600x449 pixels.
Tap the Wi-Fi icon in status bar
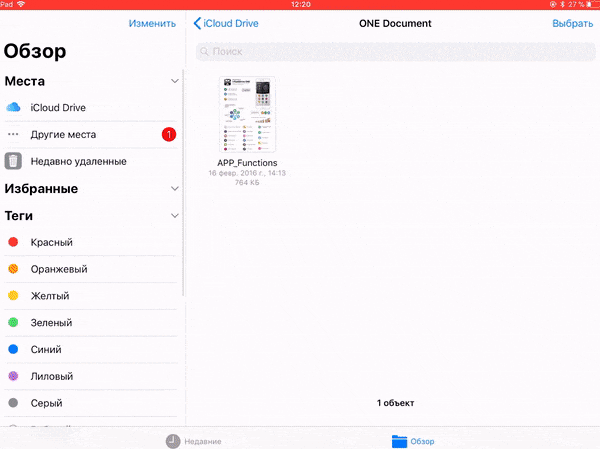[21, 4]
